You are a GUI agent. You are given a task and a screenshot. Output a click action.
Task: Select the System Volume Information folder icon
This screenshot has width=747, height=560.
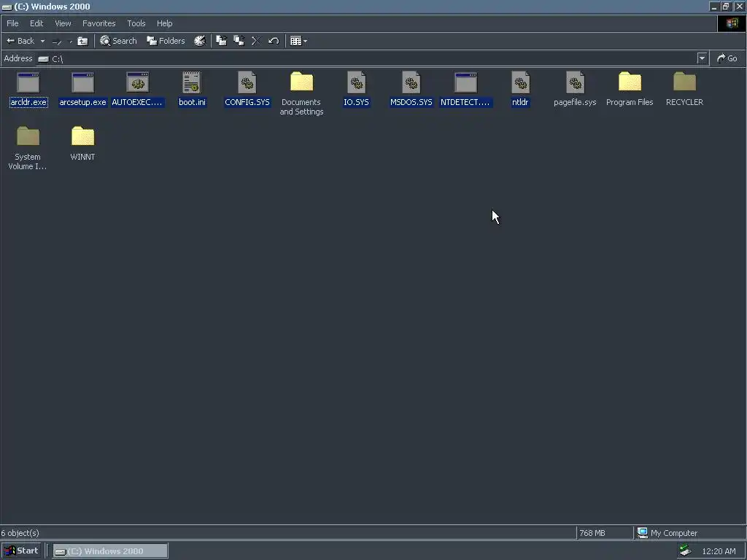(28, 137)
